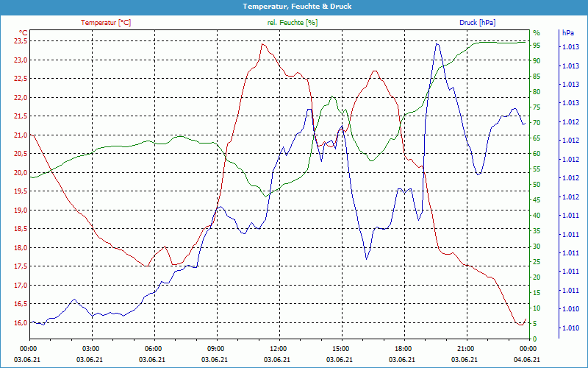Click the 15:00 time axis label
The height and width of the screenshot is (368, 588).
(340, 348)
